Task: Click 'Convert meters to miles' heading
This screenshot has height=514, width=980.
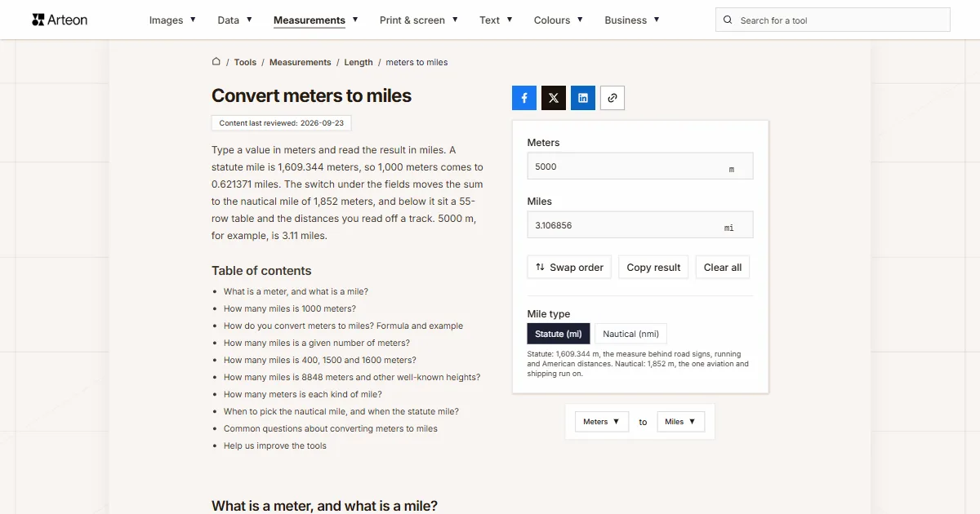Action: point(311,95)
